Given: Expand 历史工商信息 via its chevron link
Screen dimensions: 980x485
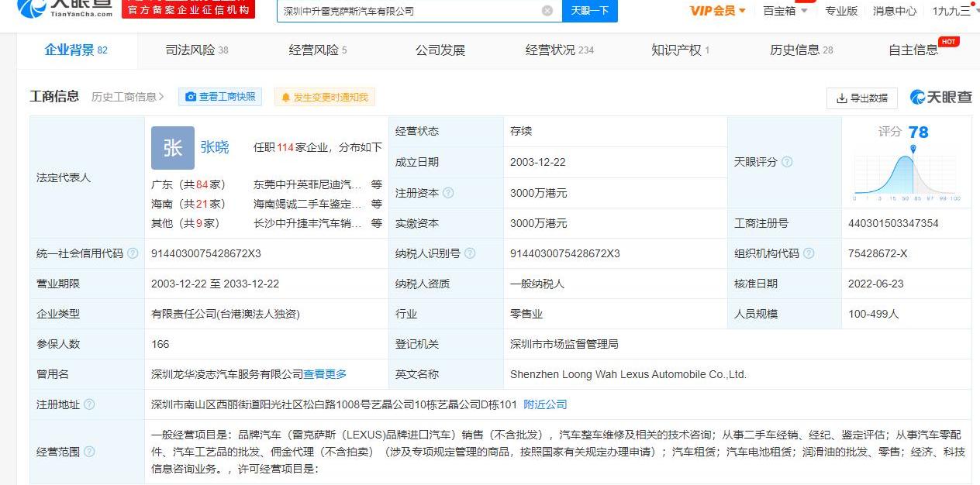Looking at the screenshot, I should (x=128, y=97).
